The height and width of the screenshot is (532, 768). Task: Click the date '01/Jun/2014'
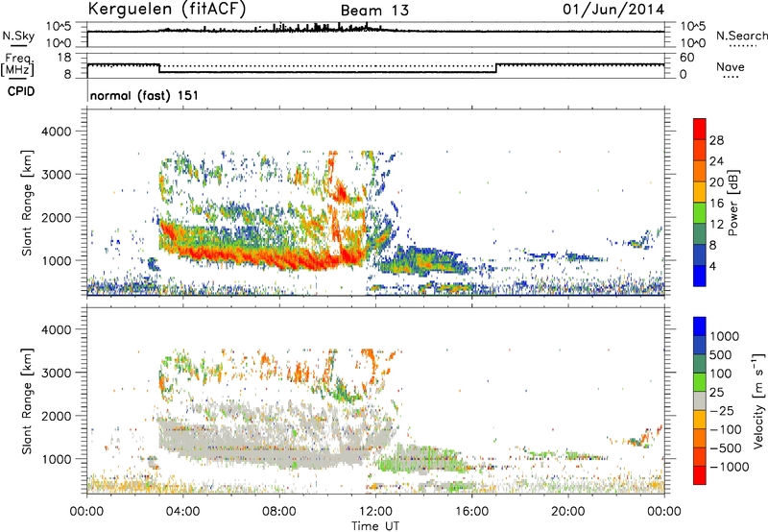[x=613, y=10]
